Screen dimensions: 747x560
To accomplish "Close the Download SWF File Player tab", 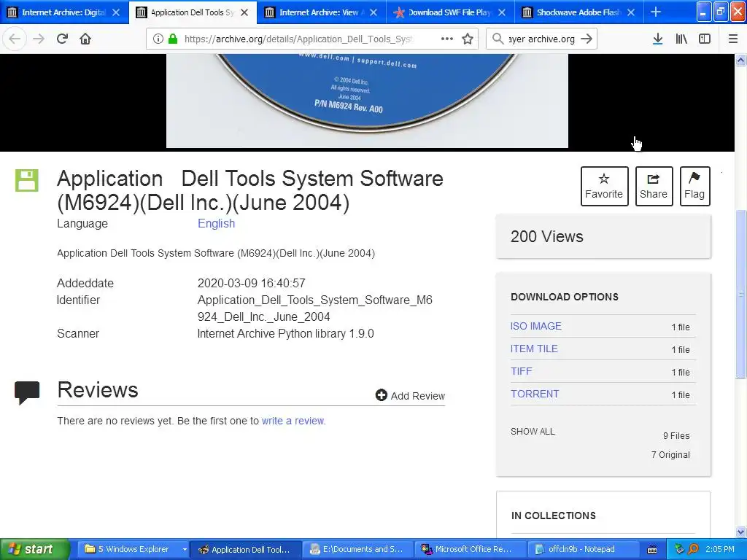I will pyautogui.click(x=502, y=12).
